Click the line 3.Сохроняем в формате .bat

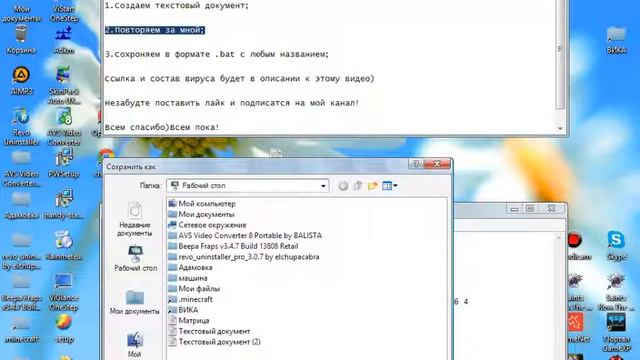(217, 54)
